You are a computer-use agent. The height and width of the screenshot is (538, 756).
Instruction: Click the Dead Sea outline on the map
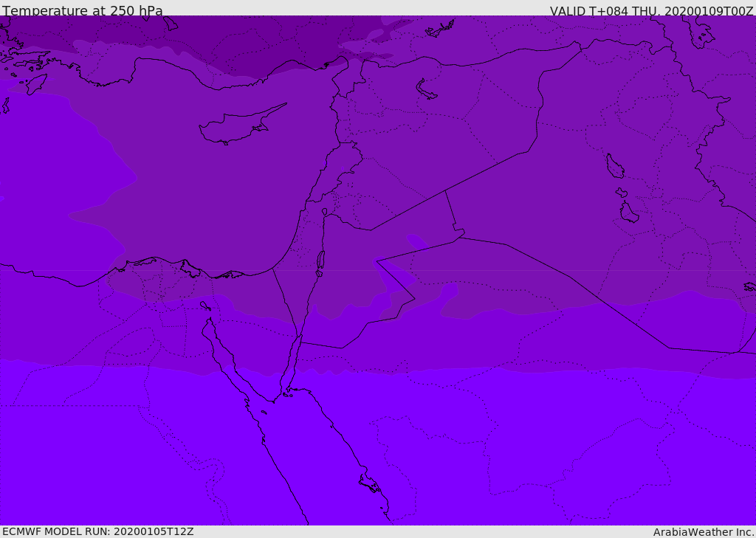coord(320,261)
